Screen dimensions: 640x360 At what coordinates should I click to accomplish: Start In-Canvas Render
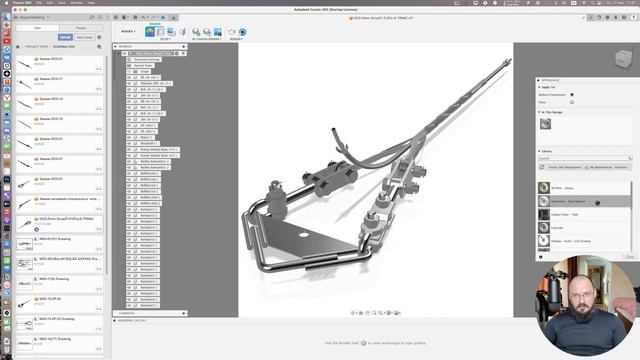coord(196,32)
